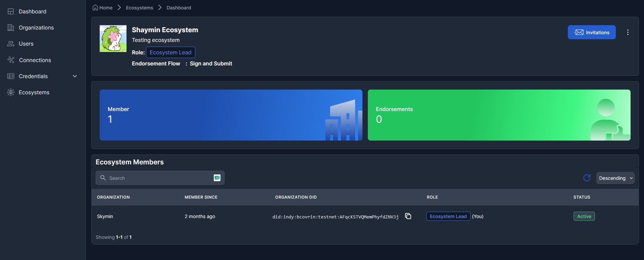Screen dimensions: 644x260
Task: Click the ORGANIZATION DID column header
Action: point(296,197)
